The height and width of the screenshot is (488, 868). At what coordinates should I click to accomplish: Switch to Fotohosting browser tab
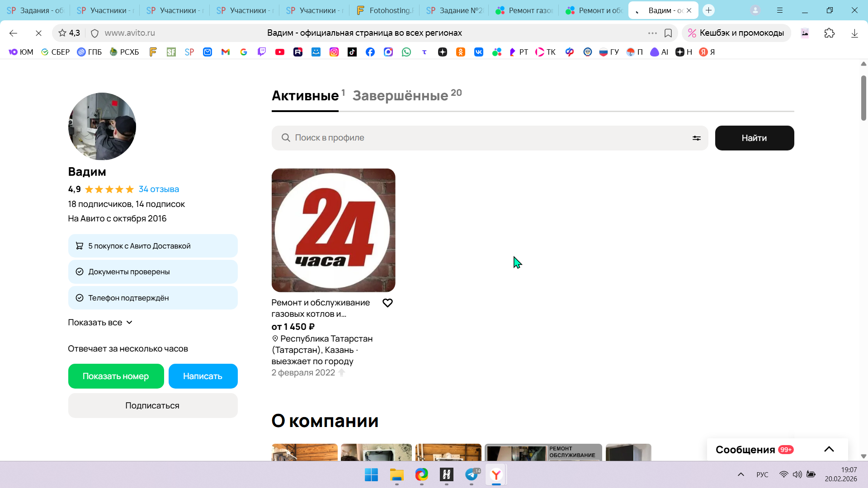(x=384, y=10)
